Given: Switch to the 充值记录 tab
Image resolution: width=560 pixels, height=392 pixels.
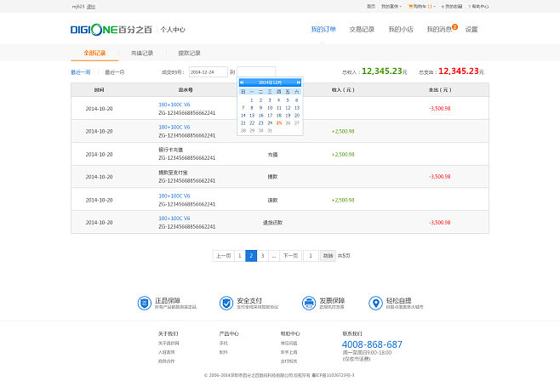Looking at the screenshot, I should (142, 53).
